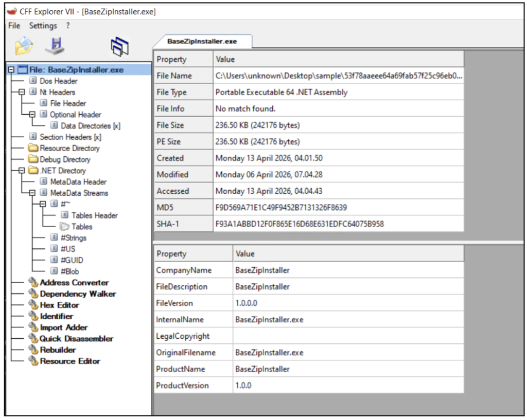Click the Resource Directory folder icon
The width and height of the screenshot is (527, 420).
33,148
